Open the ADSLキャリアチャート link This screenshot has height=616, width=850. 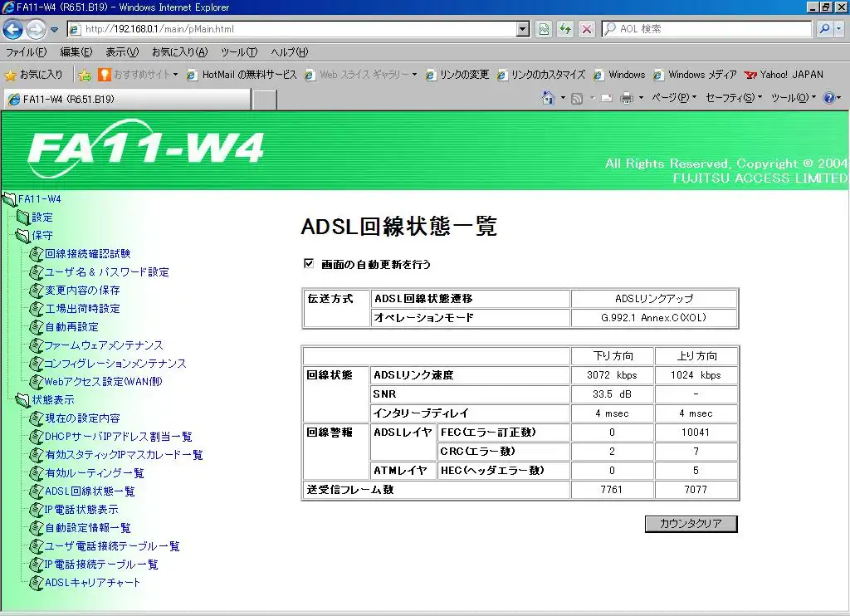tap(92, 582)
